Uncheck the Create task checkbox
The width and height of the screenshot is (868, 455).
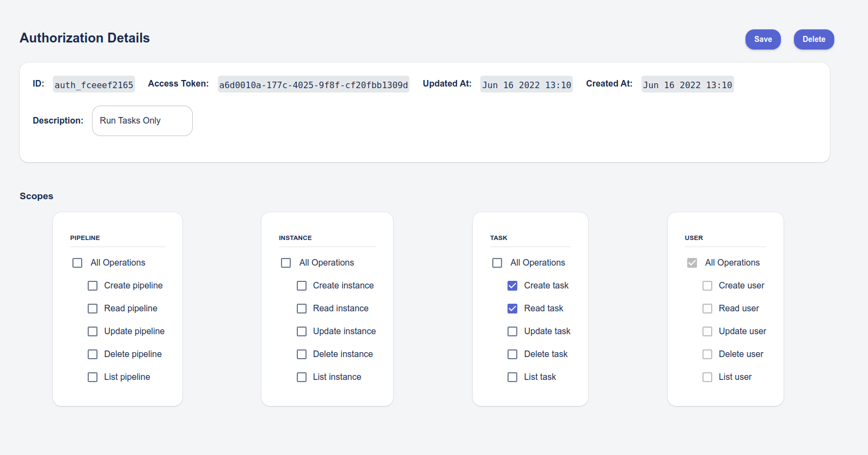512,286
